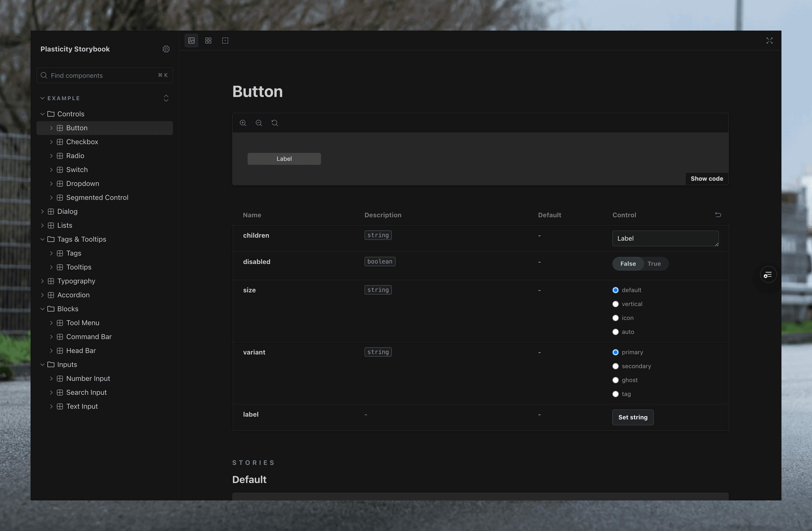Toggle grid view icon in top toolbar
Viewport: 812px width, 531px height.
[208, 41]
